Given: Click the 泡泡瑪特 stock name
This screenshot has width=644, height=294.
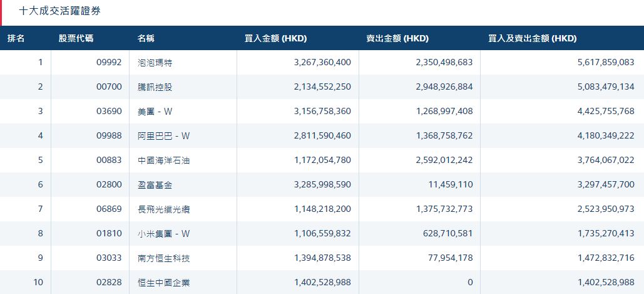Looking at the screenshot, I should click(155, 63).
